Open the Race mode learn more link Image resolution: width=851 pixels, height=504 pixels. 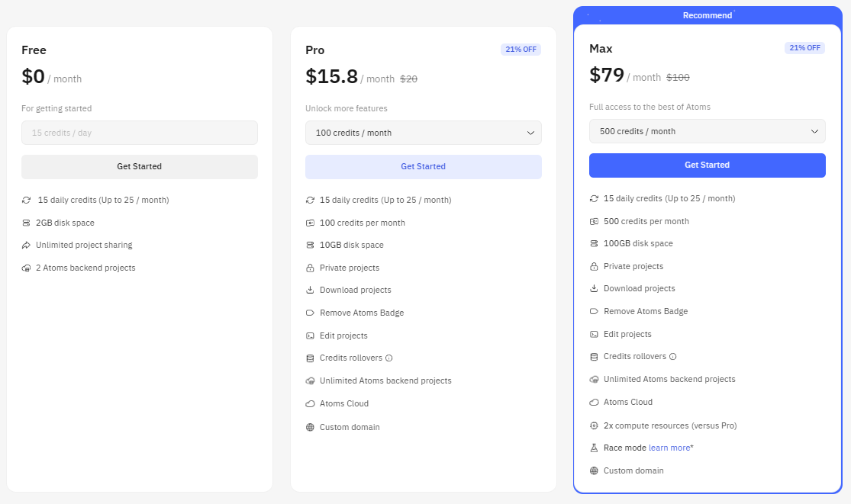(669, 448)
